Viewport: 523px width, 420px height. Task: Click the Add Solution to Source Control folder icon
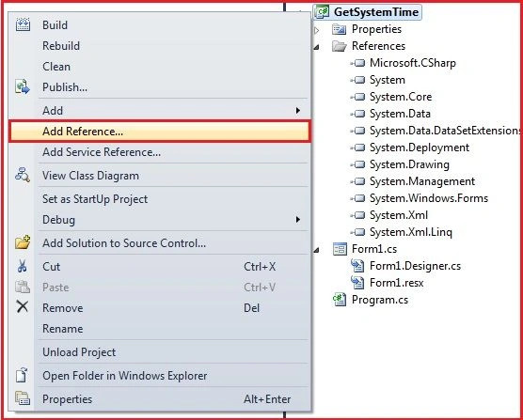coord(23,242)
